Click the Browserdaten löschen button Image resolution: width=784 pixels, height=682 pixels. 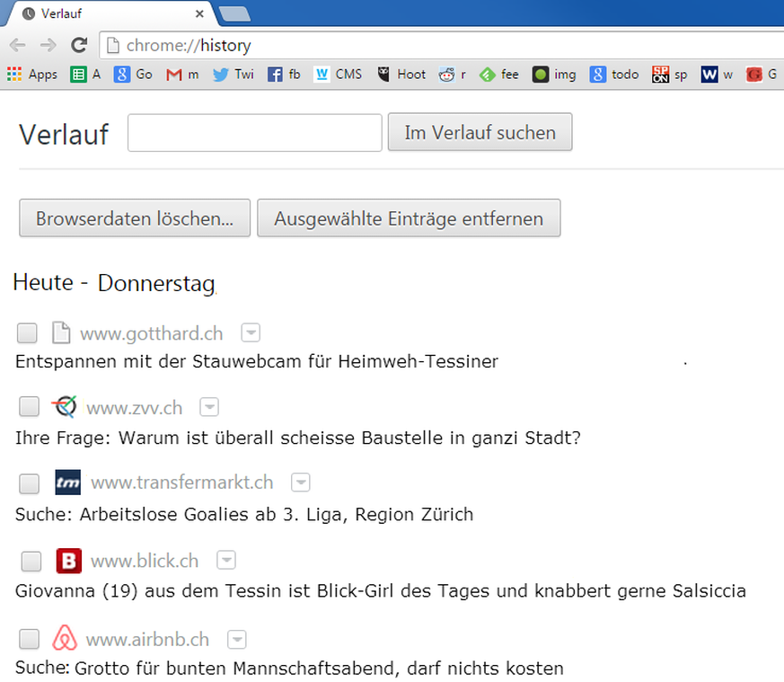click(135, 218)
